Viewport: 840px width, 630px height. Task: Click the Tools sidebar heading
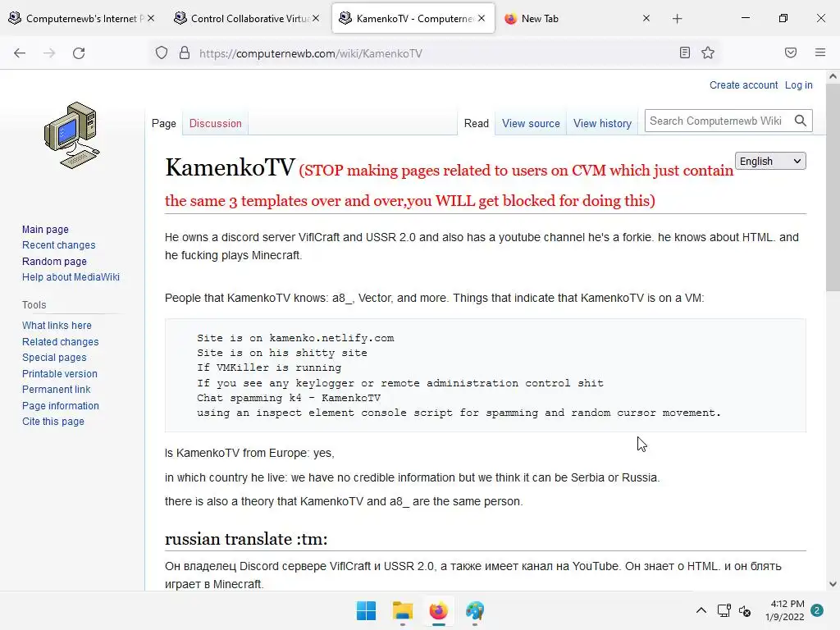[34, 305]
